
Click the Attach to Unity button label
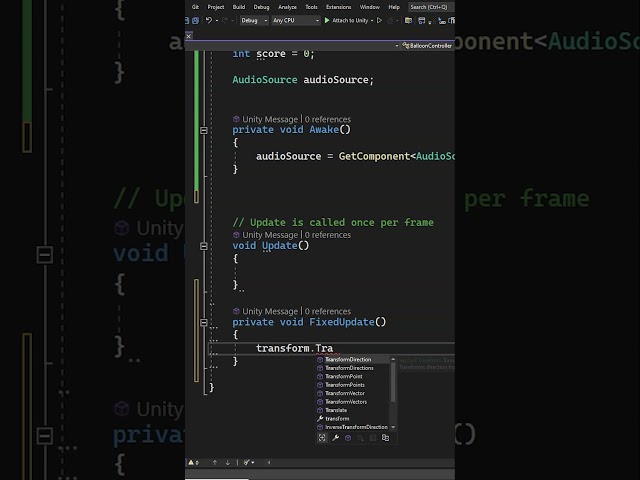click(350, 20)
